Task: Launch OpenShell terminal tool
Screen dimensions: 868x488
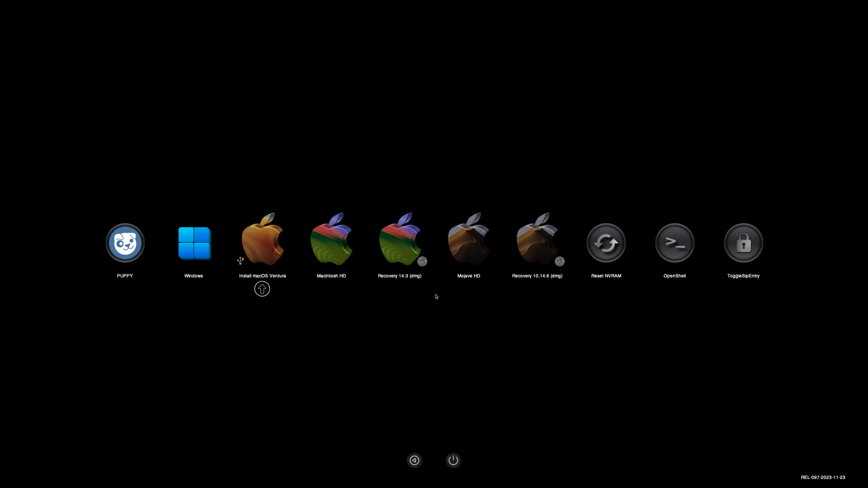Action: pyautogui.click(x=675, y=243)
